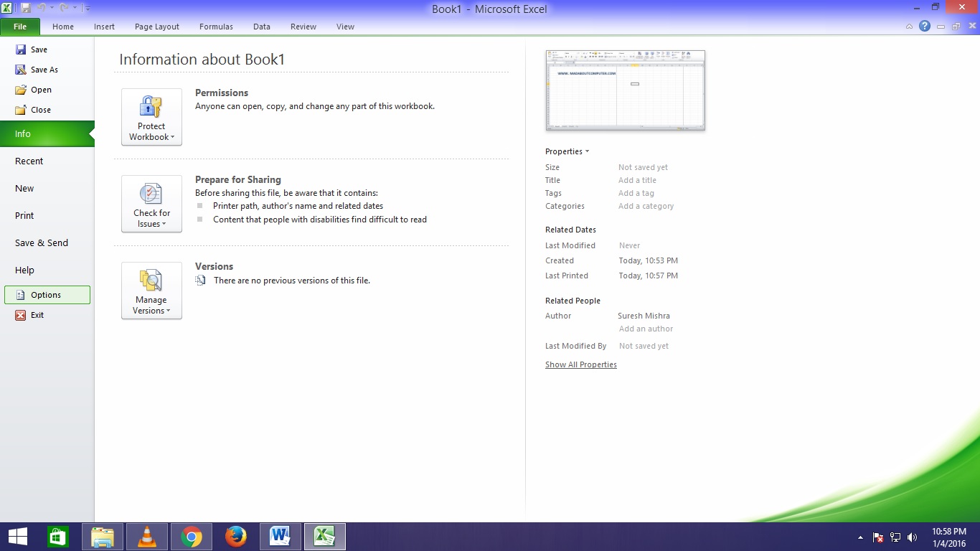Click the Excel taskbar icon

[x=325, y=537]
